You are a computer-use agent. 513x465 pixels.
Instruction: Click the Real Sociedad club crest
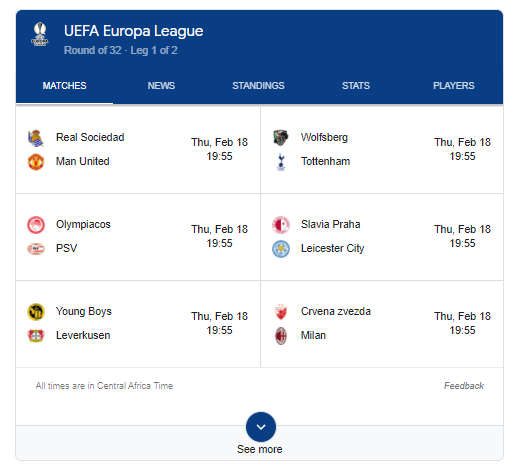point(36,138)
